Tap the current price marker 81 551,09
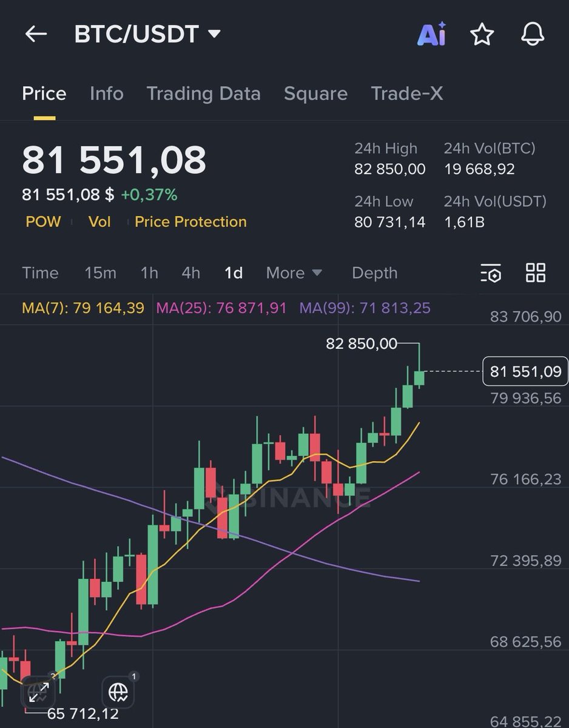 525,371
